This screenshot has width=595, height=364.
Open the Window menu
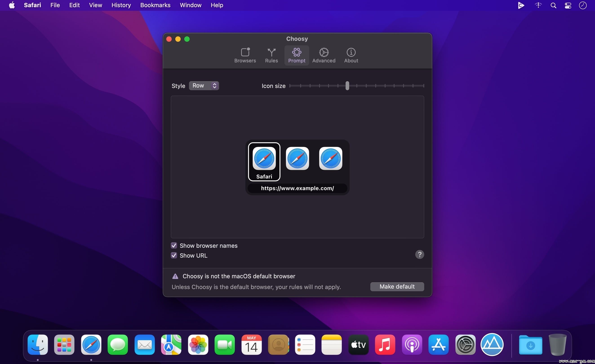tap(191, 5)
